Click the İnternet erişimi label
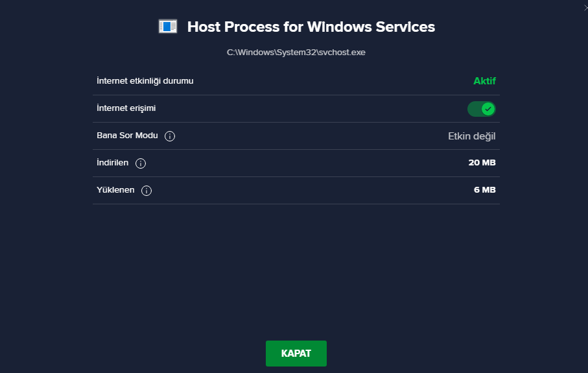This screenshot has height=373, width=588. (x=126, y=108)
